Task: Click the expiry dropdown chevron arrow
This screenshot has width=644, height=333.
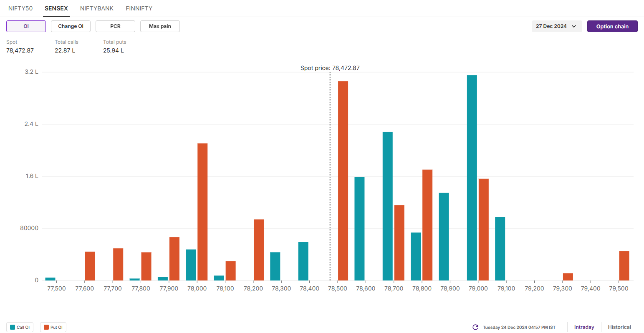Action: [574, 26]
